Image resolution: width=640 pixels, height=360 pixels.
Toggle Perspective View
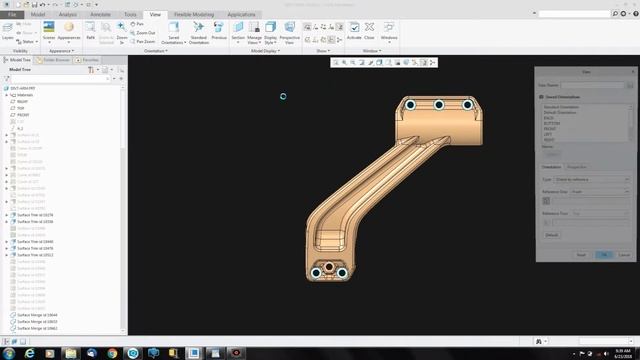289,33
